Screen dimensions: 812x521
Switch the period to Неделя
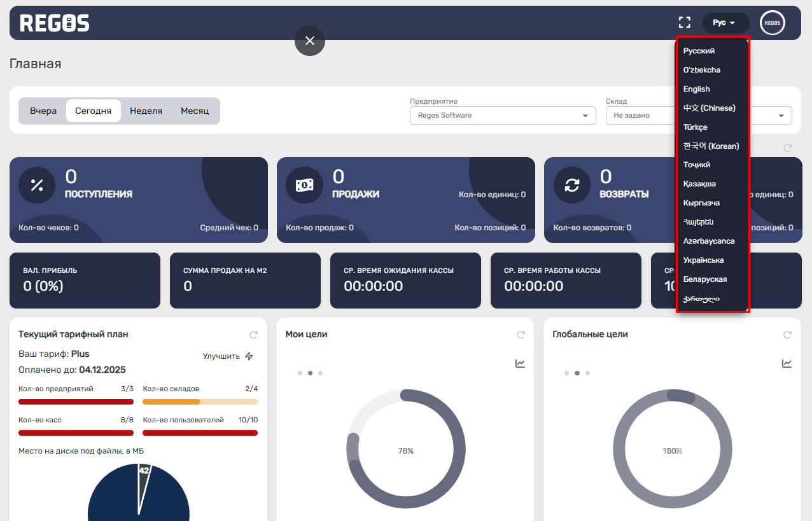[146, 111]
